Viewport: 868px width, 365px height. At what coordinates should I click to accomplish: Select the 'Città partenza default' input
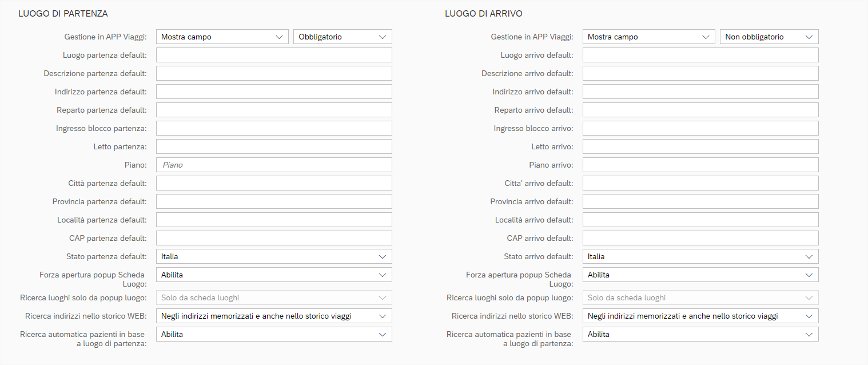pyautogui.click(x=274, y=184)
